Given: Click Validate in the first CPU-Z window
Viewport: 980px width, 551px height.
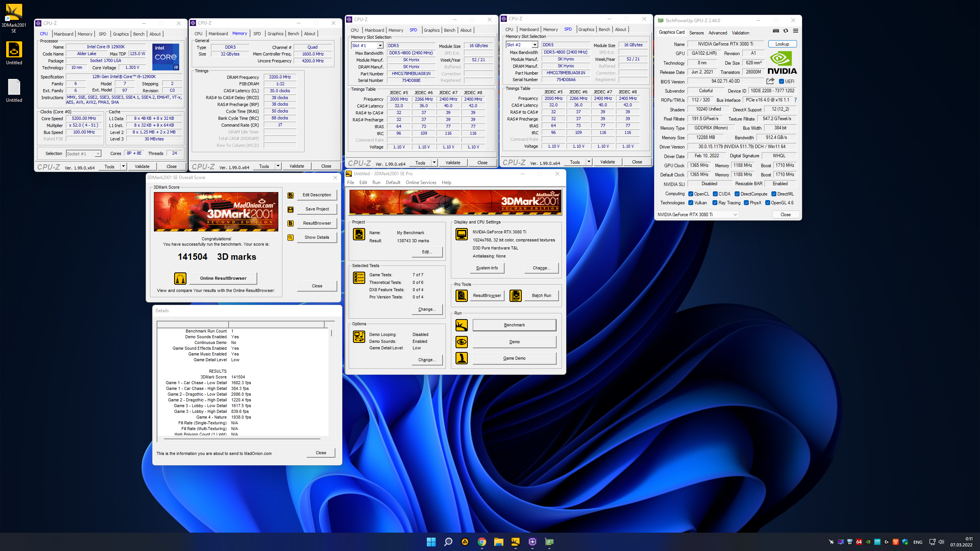Looking at the screenshot, I should pos(142,166).
